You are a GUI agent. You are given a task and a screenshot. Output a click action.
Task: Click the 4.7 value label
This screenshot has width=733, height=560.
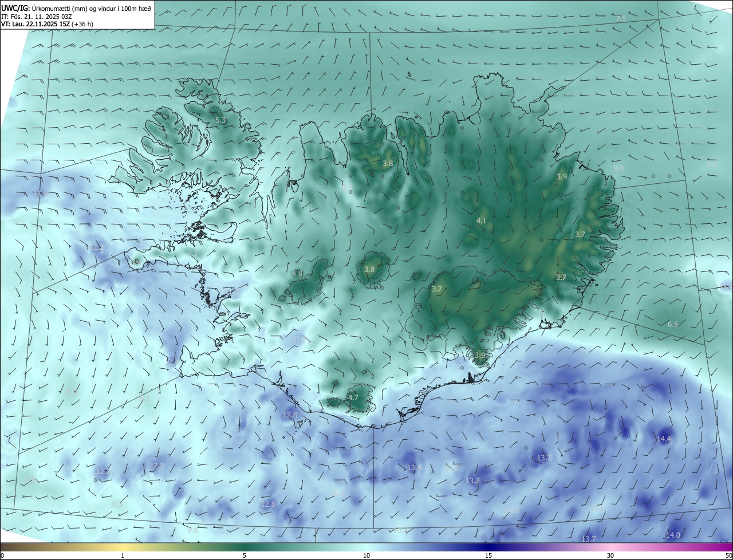click(353, 397)
